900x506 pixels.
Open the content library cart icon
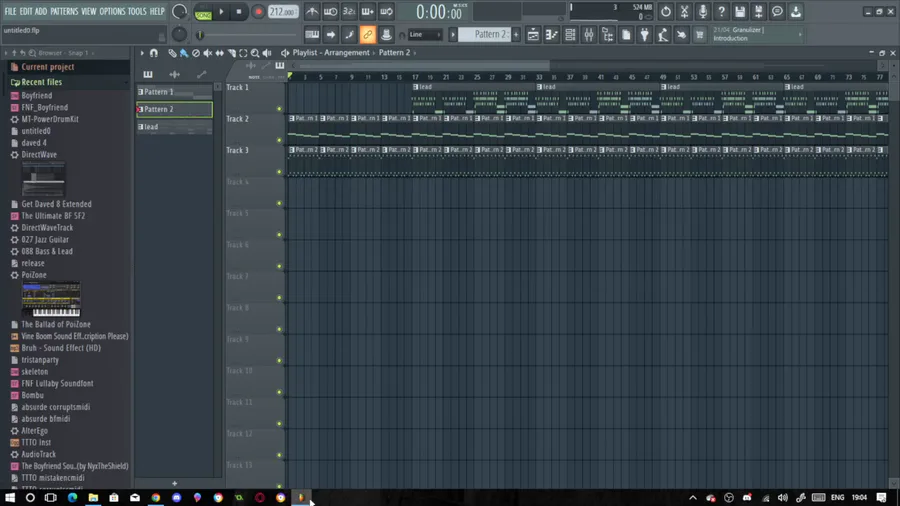coord(700,34)
